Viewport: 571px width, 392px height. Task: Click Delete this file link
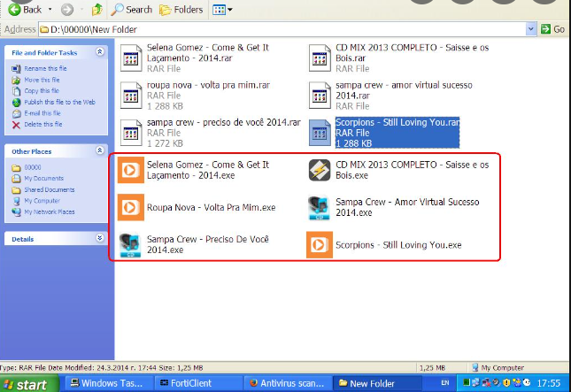point(43,124)
